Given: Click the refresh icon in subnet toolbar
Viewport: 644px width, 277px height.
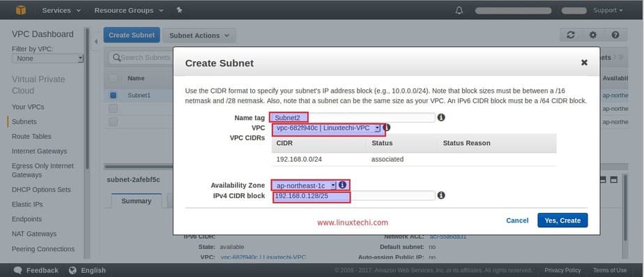Looking at the screenshot, I should (x=571, y=35).
